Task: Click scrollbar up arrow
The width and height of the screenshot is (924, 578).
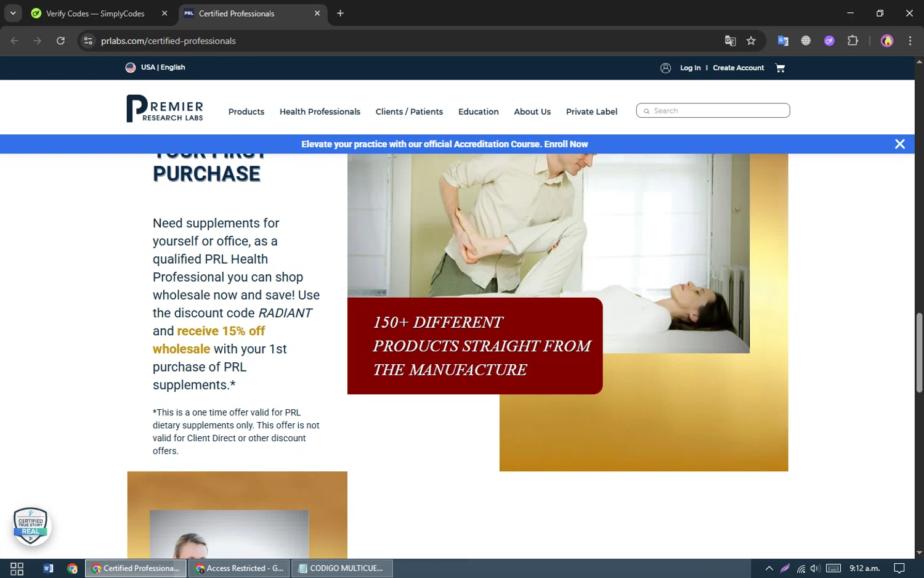Action: click(919, 62)
